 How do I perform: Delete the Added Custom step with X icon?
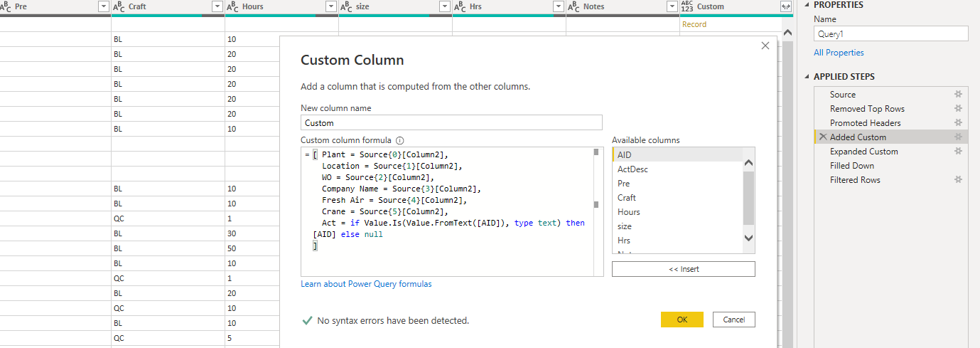(x=822, y=137)
